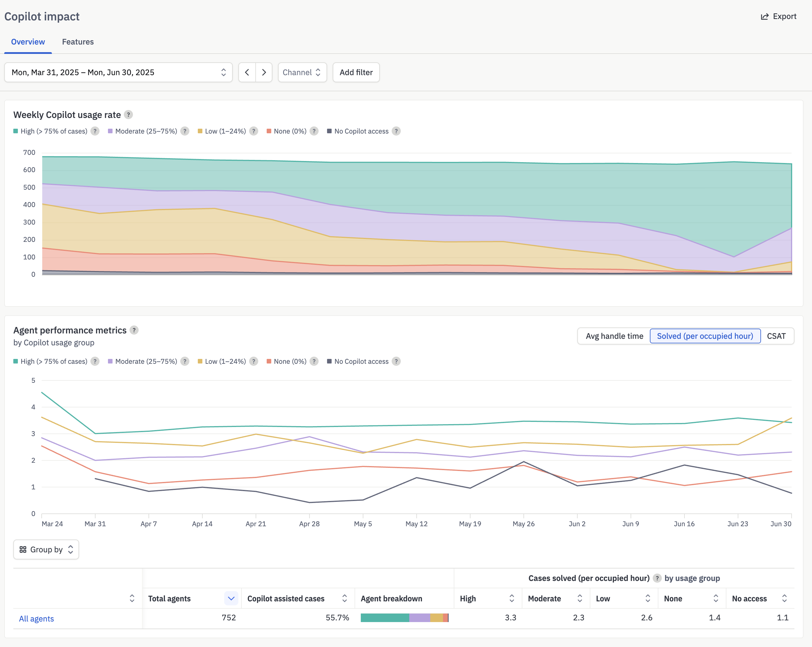
Task: Click the Agent breakdown column header
Action: [x=391, y=599]
